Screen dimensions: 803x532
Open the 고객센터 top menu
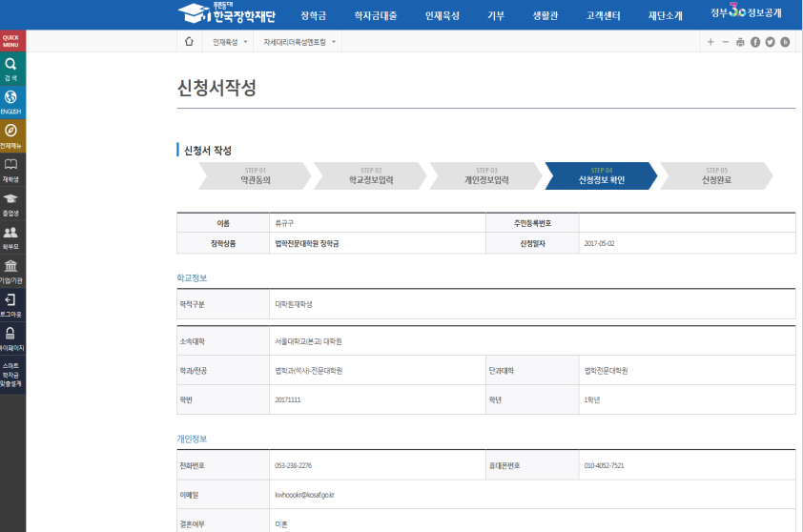(x=604, y=16)
